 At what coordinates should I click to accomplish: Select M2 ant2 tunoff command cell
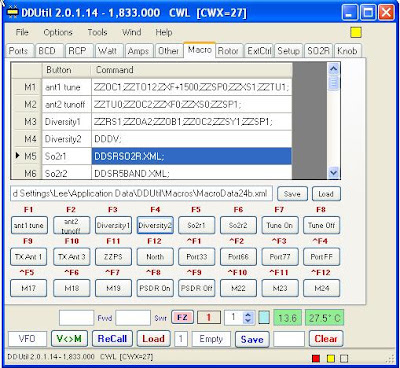192,104
